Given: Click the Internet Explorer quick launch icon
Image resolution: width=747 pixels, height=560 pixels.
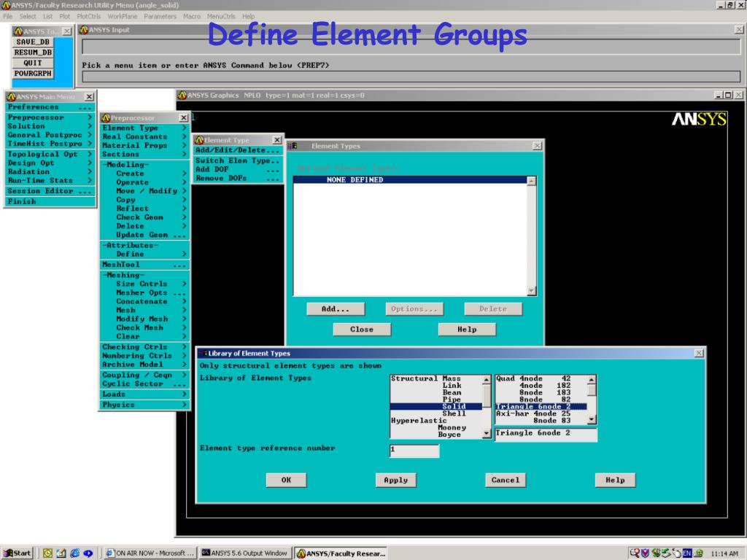Looking at the screenshot, I should pyautogui.click(x=75, y=553).
